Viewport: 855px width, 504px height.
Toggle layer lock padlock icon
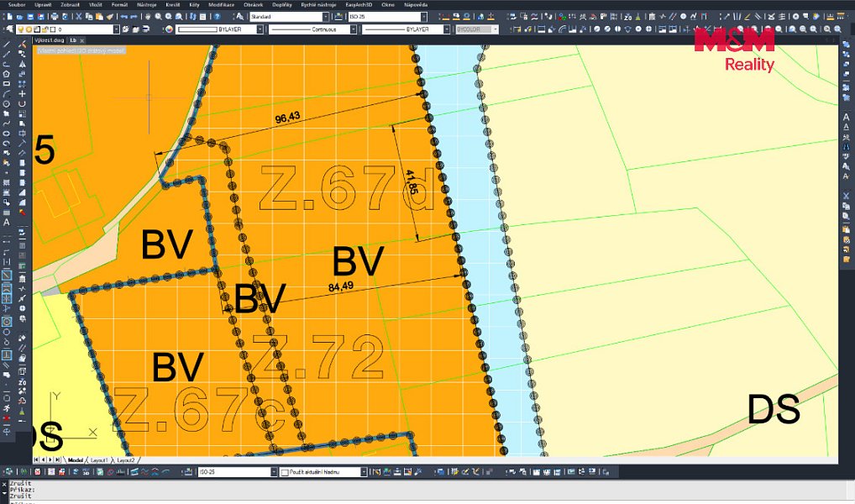45,29
